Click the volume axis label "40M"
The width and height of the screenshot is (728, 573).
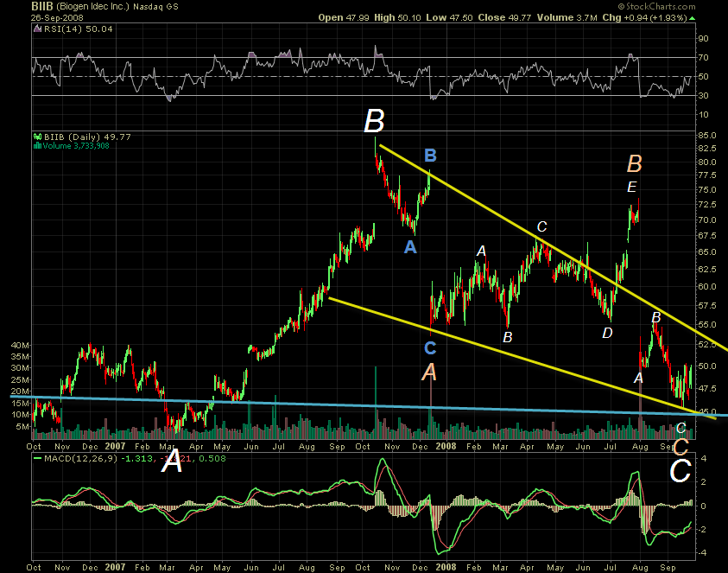tap(20, 346)
